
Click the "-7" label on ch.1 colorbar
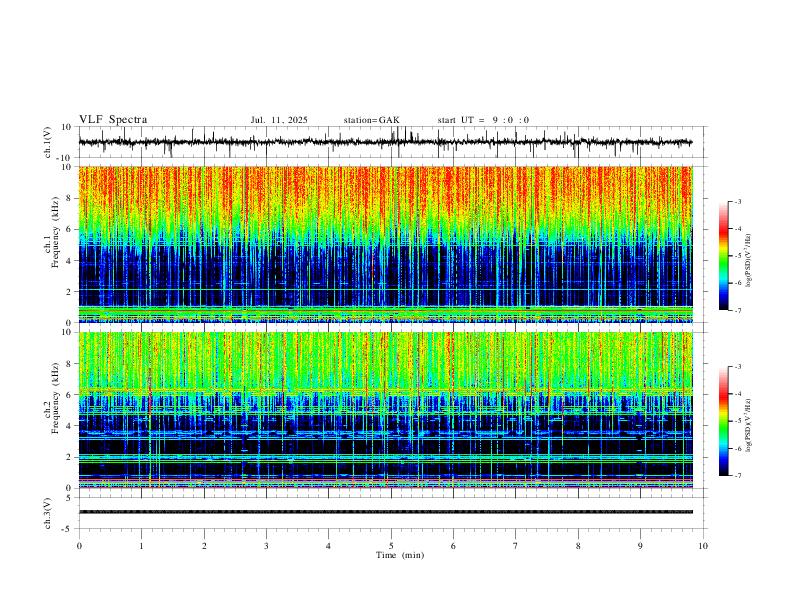point(737,310)
